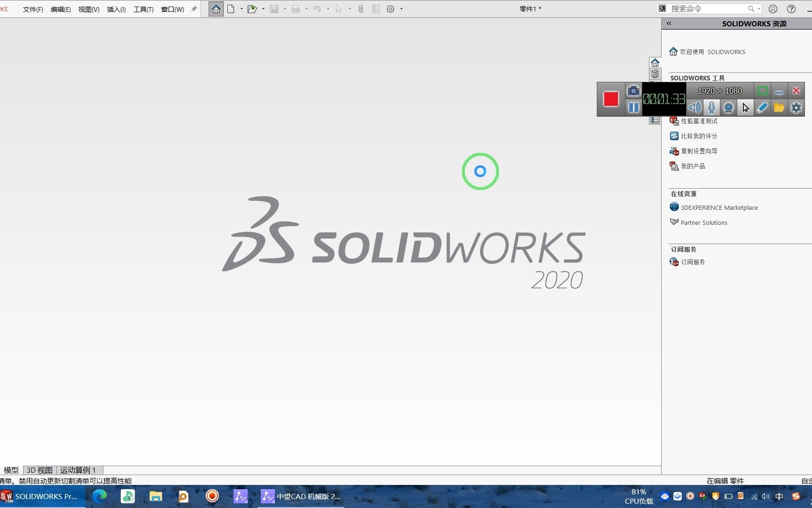Open the recorder drawing pencil tool
The height and width of the screenshot is (508, 812).
coord(762,108)
